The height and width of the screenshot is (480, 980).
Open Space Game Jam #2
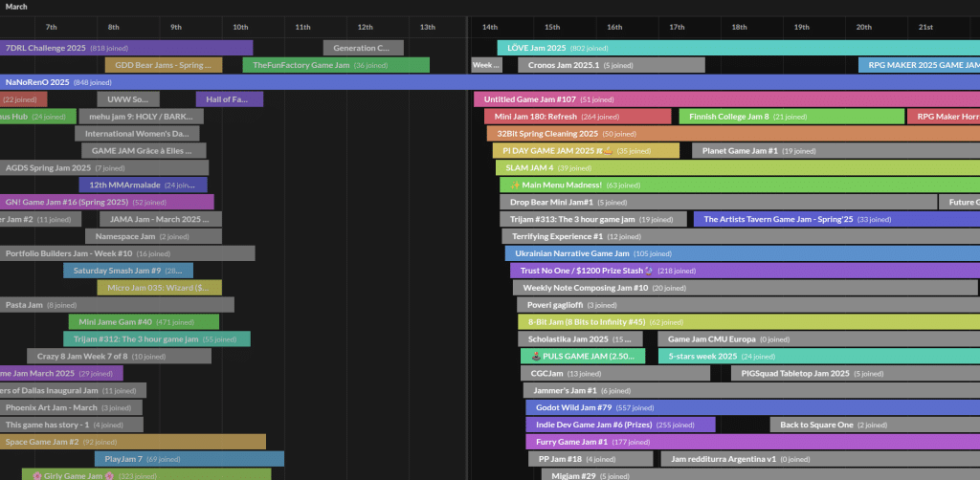[133, 442]
